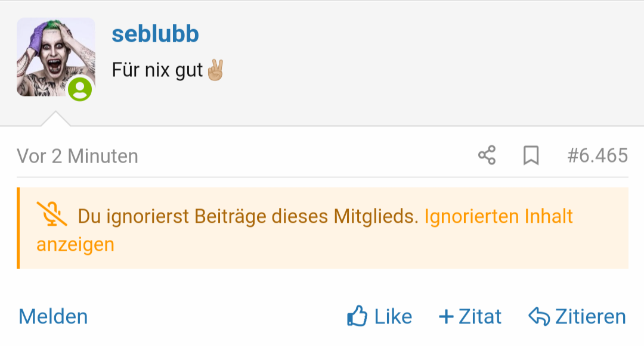
Task: Click the share icon on the post
Action: click(487, 156)
